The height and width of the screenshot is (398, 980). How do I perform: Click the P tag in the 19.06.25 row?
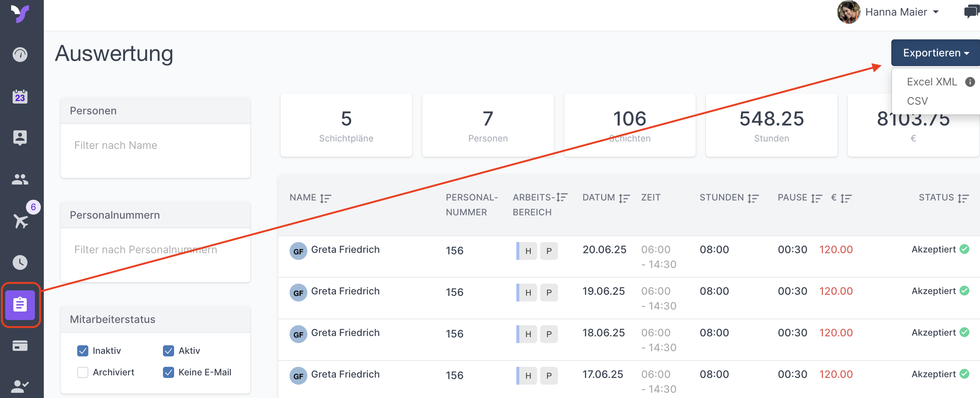(549, 293)
